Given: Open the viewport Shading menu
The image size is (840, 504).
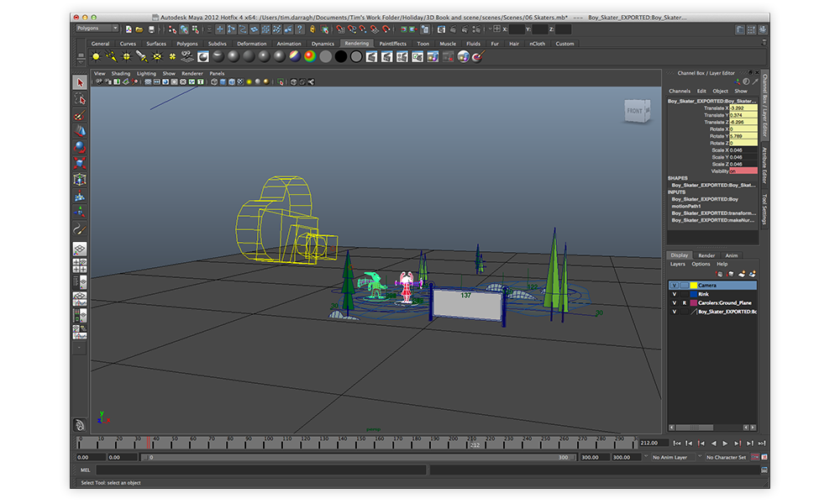Looking at the screenshot, I should [121, 73].
